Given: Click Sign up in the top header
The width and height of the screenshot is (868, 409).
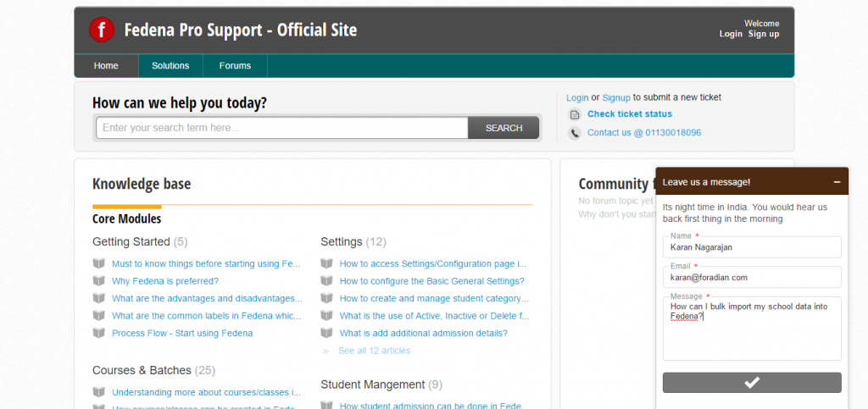Looking at the screenshot, I should coord(764,34).
